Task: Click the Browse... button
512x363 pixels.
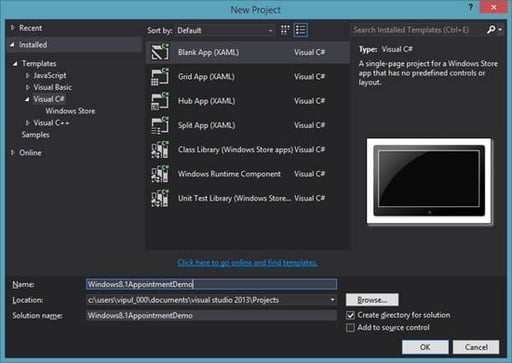Action: (372, 300)
